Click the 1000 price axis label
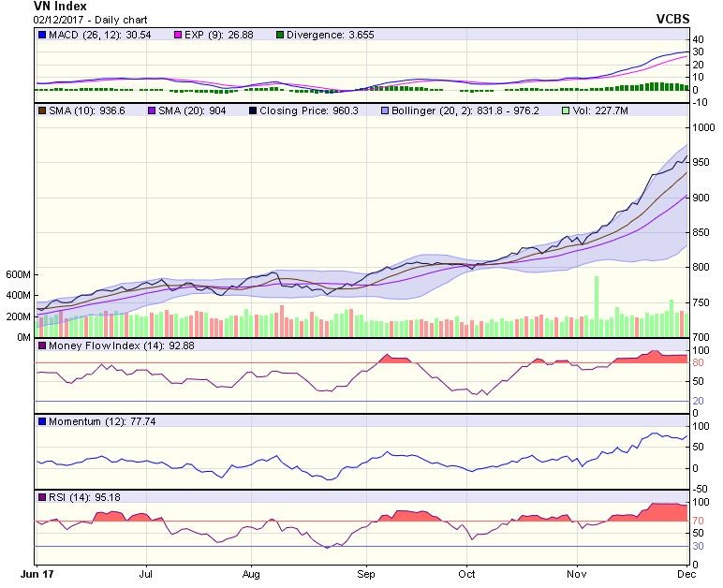 tap(704, 126)
